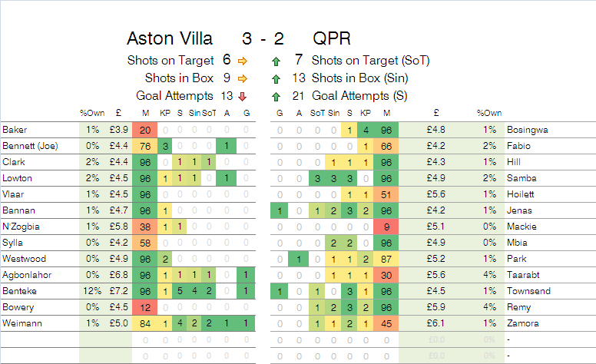Select the QPR team title

coord(333,38)
